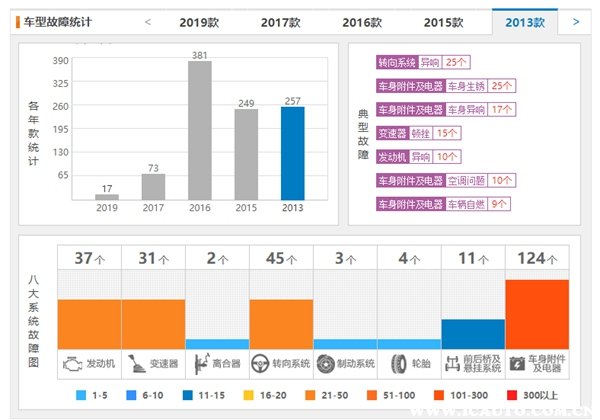Click the blue 2013 bar in chart
The width and height of the screenshot is (600, 420).
(292, 153)
